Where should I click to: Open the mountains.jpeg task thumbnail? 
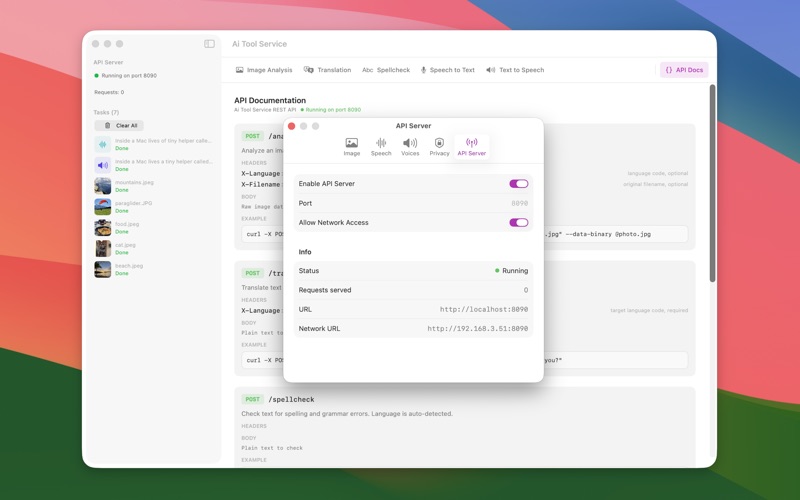pyautogui.click(x=103, y=186)
